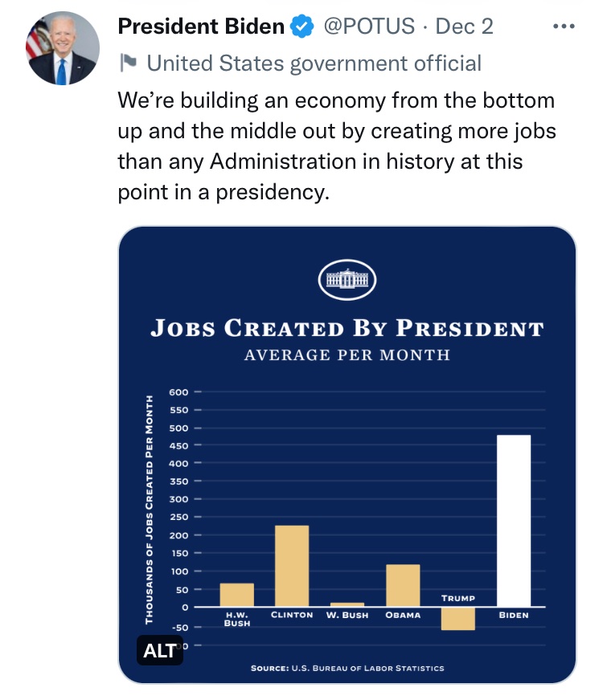Open the @POTUS handle link
Image resolution: width=603 pixels, height=700 pixels.
point(369,27)
